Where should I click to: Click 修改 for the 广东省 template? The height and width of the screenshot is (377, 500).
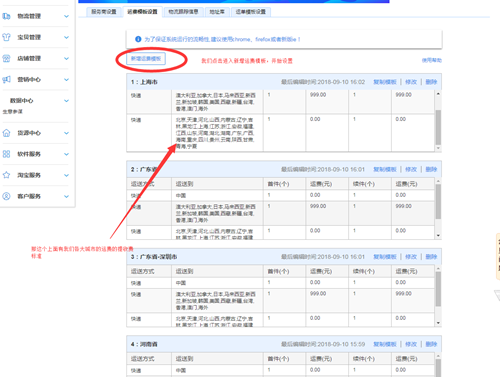pos(411,169)
